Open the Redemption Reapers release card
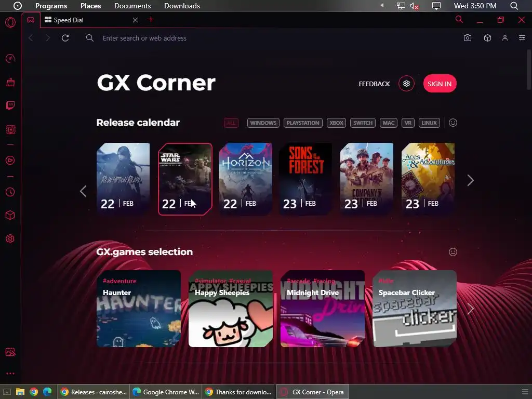This screenshot has width=532, height=399. [x=123, y=179]
